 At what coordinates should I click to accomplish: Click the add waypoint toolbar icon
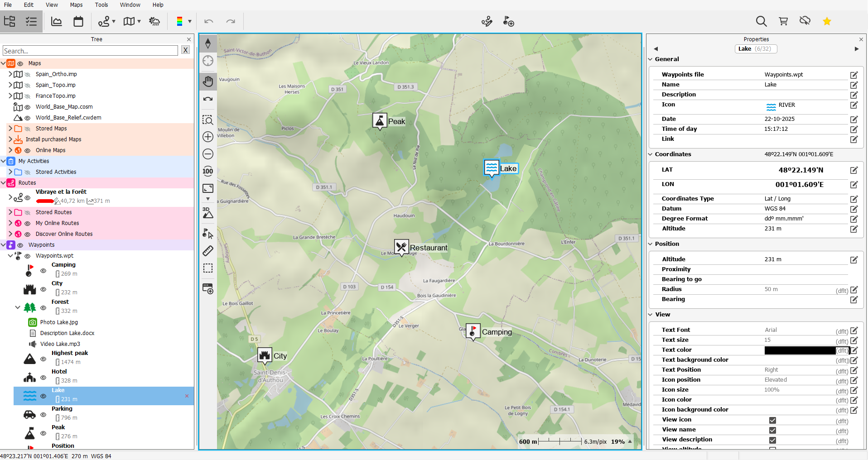509,21
